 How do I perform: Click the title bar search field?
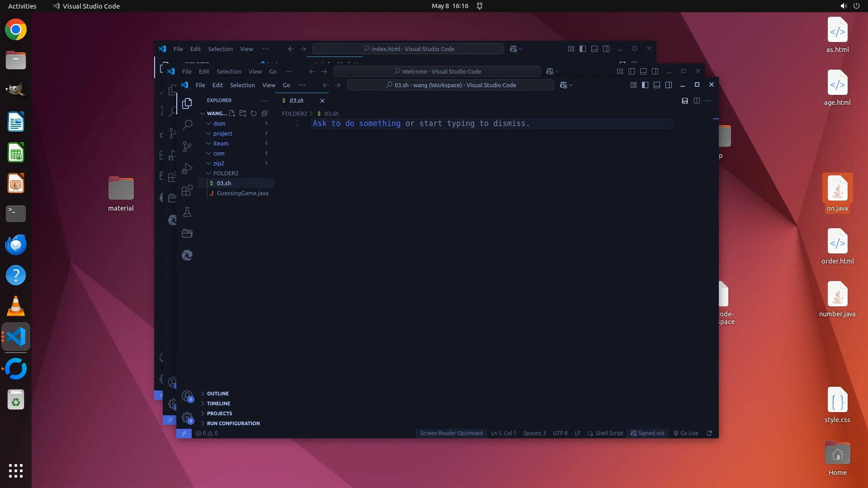[x=450, y=85]
